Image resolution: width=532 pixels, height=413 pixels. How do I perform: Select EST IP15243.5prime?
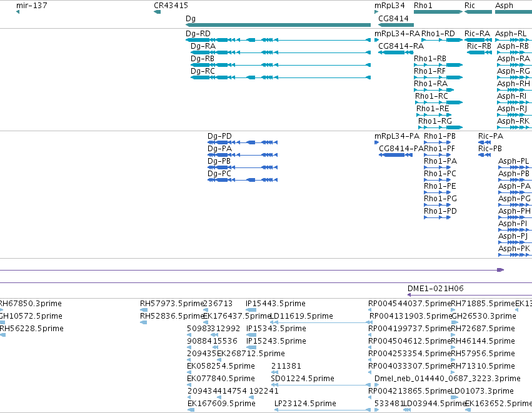(251, 347)
